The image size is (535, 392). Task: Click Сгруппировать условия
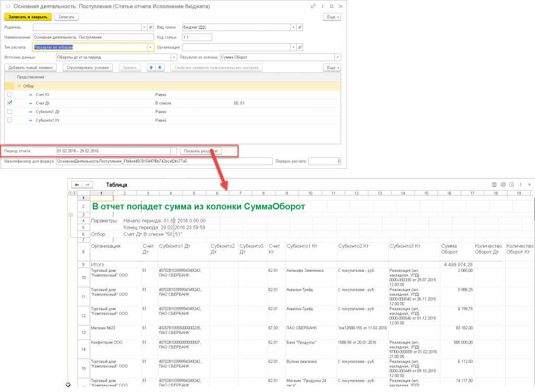(x=88, y=67)
